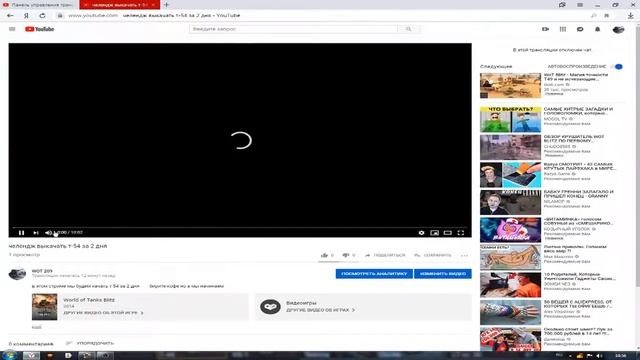The image size is (640, 360).
Task: Open ЧТО ВЫБРАТЬ riddles video thumbnail
Action: coord(510,119)
